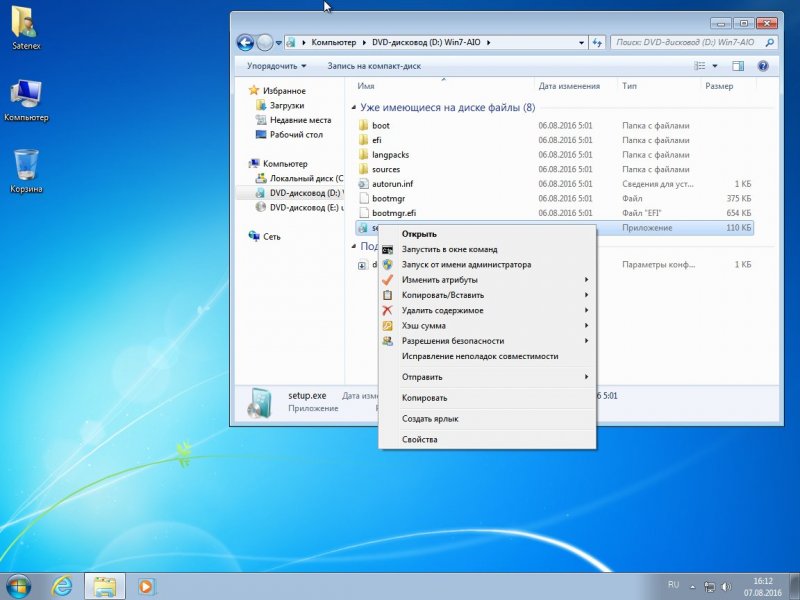Choose Исправление неполадок совместимости
The height and width of the screenshot is (600, 800).
click(487, 357)
